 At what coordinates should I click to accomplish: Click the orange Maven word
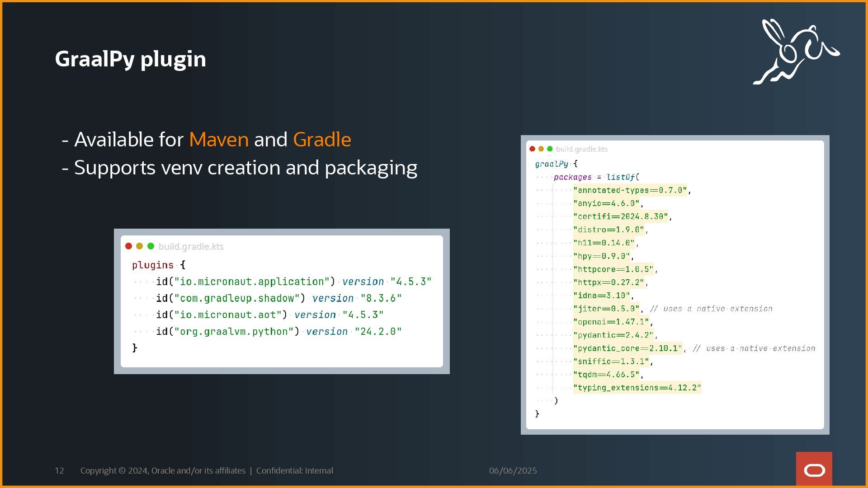[219, 140]
